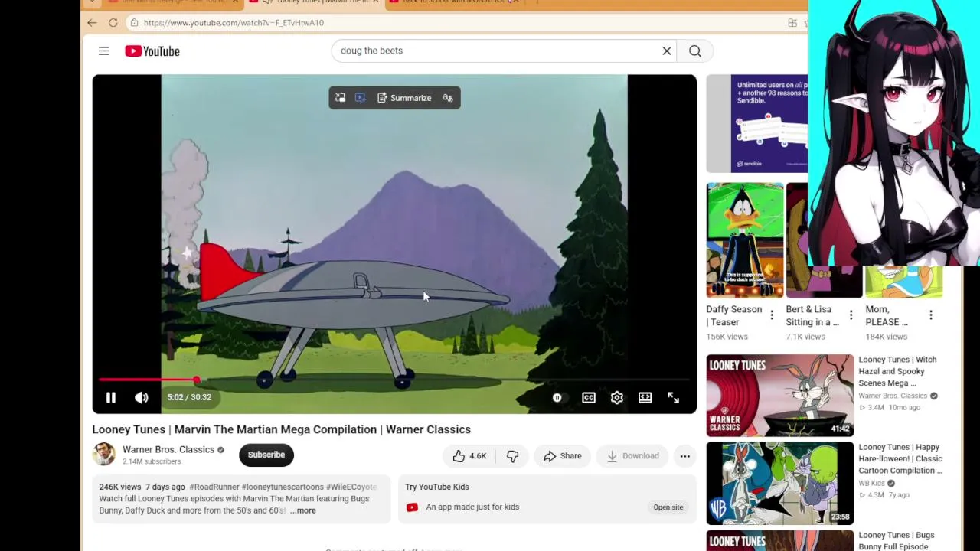
Task: Open the Daffy Season Teaser short thumbnail
Action: pyautogui.click(x=745, y=240)
